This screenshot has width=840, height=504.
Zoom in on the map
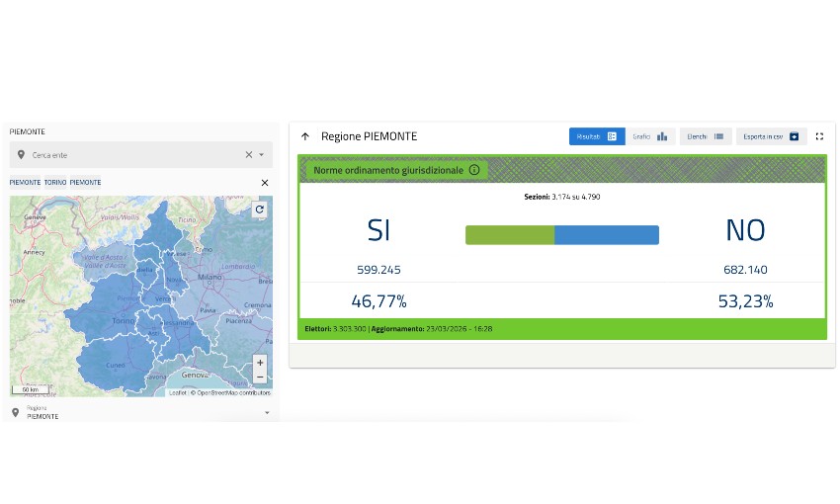[260, 363]
